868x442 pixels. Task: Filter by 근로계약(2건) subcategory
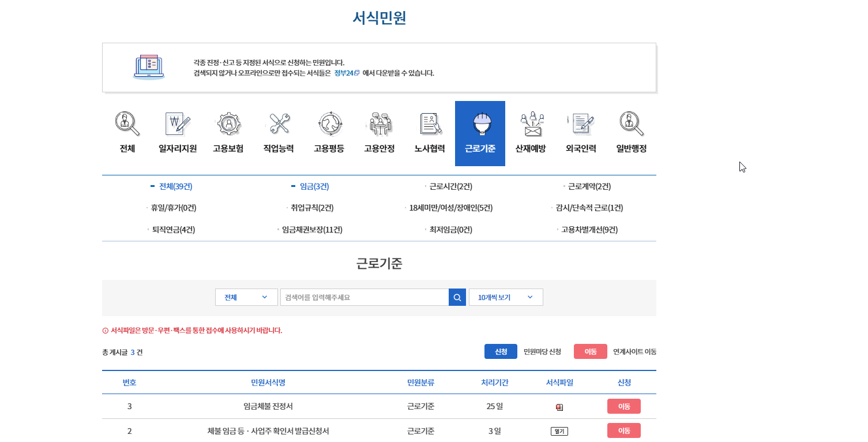point(589,186)
